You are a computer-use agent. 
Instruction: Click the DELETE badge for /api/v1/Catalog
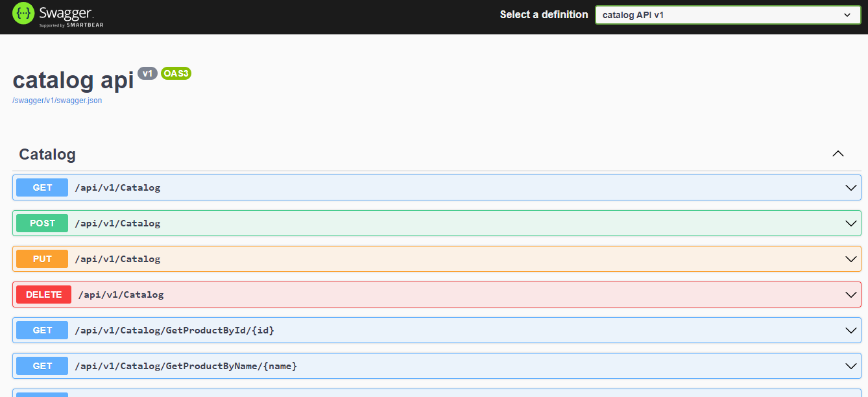(44, 295)
